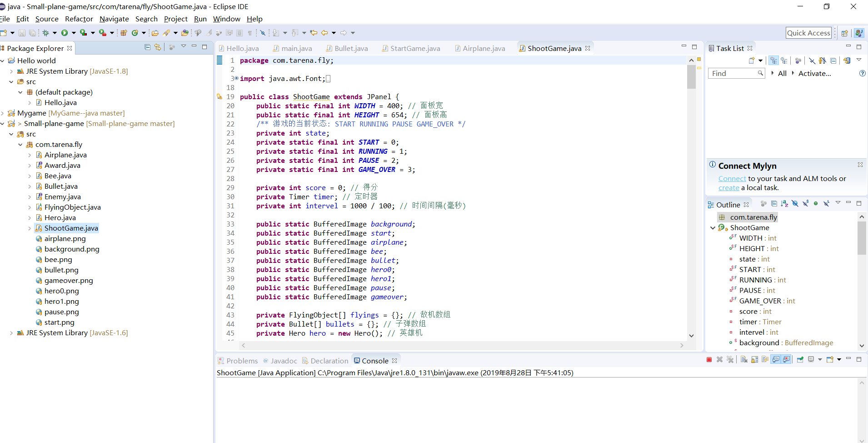Screen dimensions: 868x443
Task: Click the new task icon in Task List
Action: point(752,60)
